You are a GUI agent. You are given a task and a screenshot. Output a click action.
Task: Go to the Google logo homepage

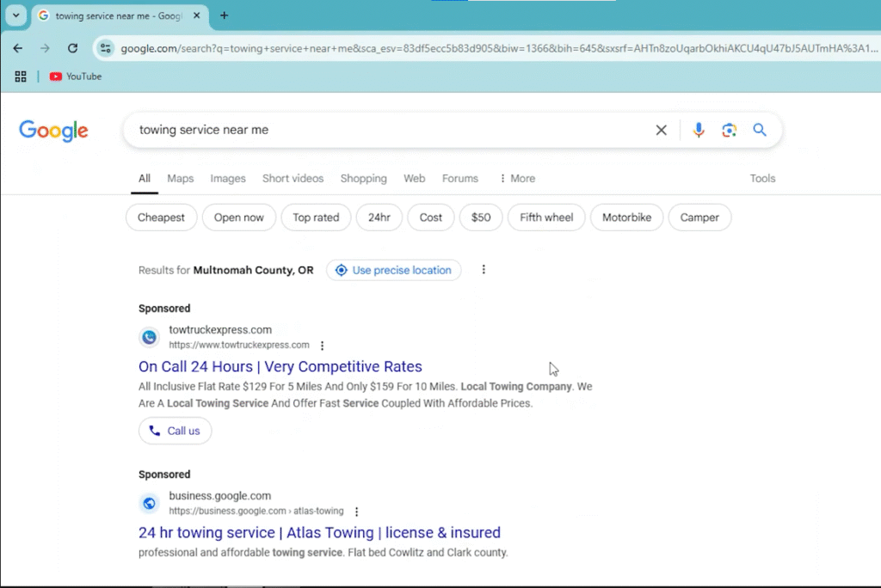click(53, 131)
